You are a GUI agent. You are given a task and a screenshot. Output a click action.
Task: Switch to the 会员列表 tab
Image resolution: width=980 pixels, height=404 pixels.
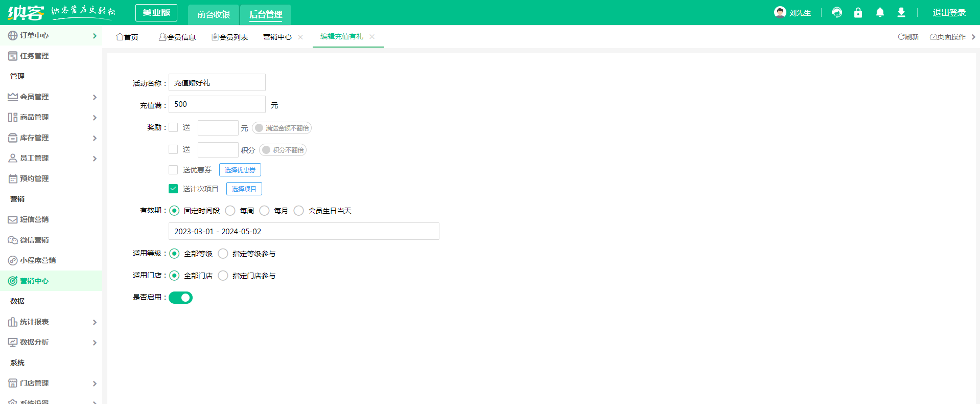pyautogui.click(x=230, y=37)
